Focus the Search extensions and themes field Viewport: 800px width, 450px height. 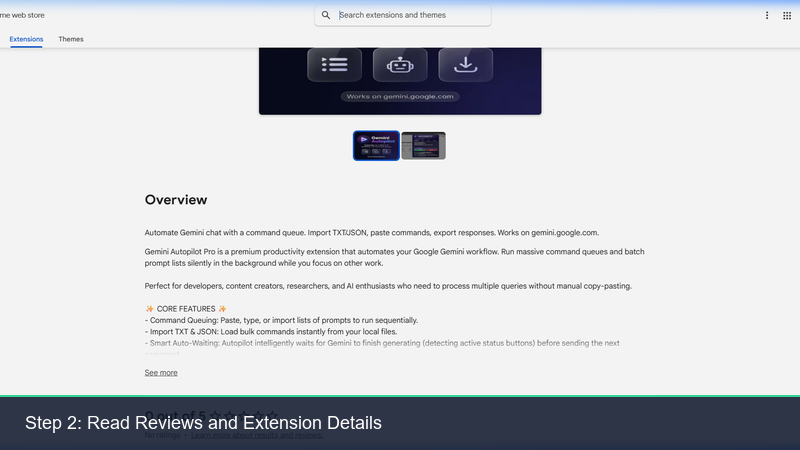[403, 15]
